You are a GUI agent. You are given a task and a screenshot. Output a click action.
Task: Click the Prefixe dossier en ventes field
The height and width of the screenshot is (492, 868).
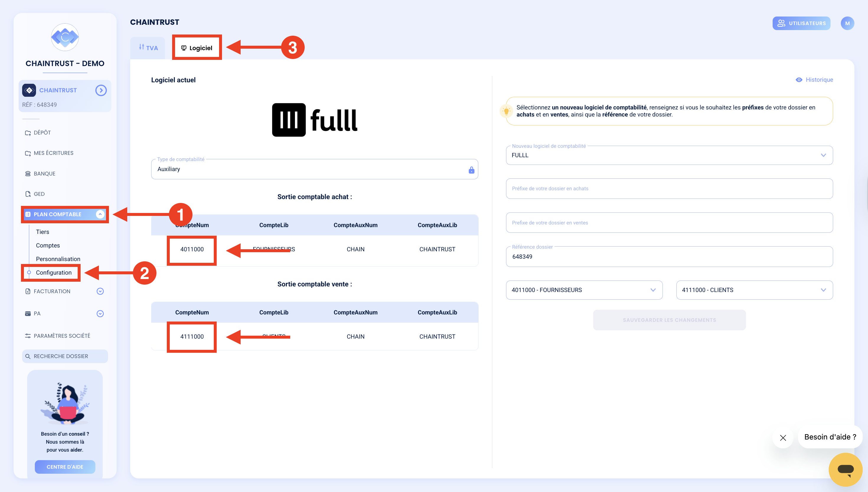pos(669,222)
